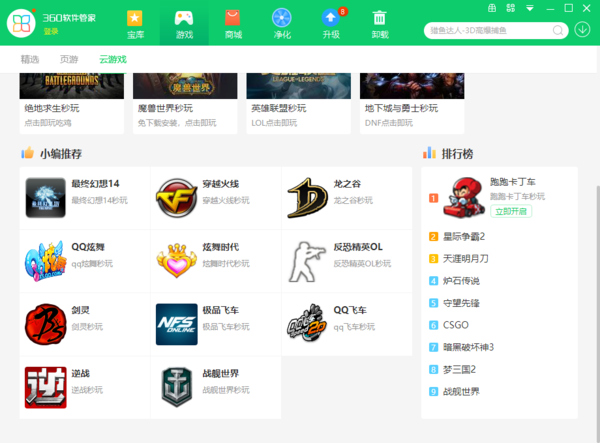
Task: Click the 最终幻想14 title text
Action: (95, 184)
